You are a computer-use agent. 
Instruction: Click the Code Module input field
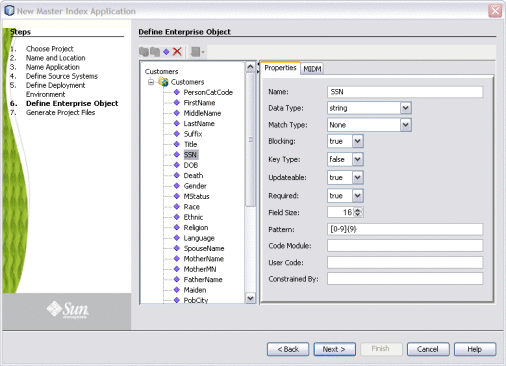point(405,246)
